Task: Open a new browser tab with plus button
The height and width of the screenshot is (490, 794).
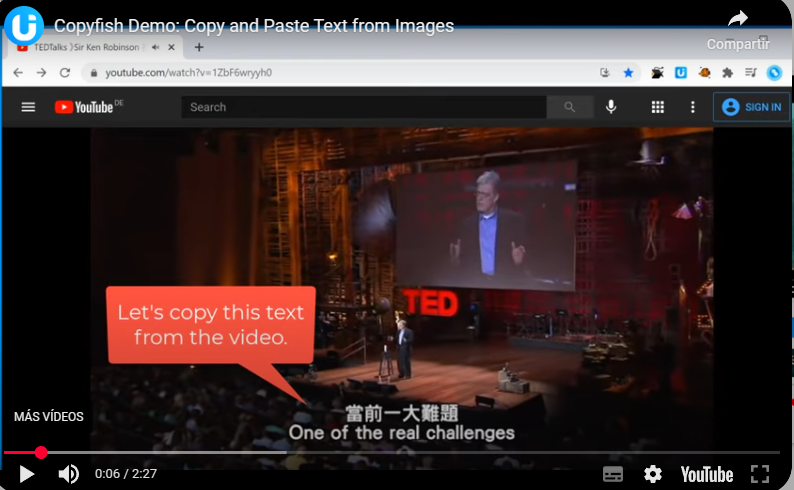Action: [199, 47]
